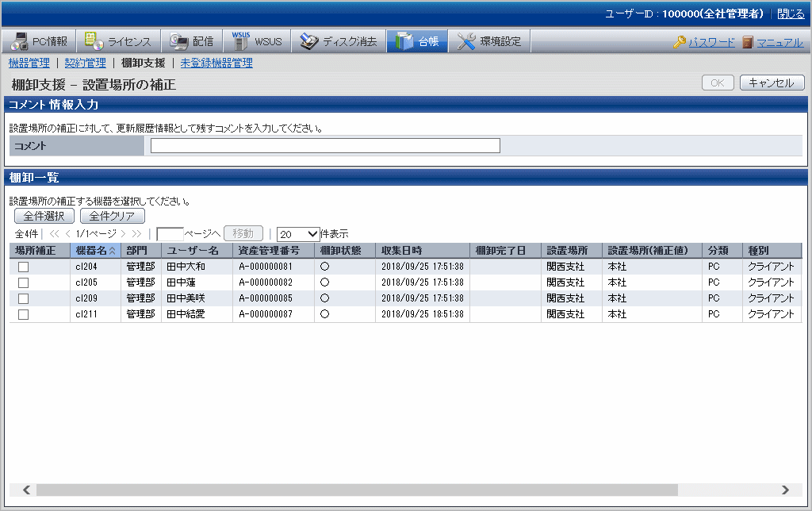Select the checkbox for device cl211
Viewport: 812px width, 511px height.
[x=24, y=314]
